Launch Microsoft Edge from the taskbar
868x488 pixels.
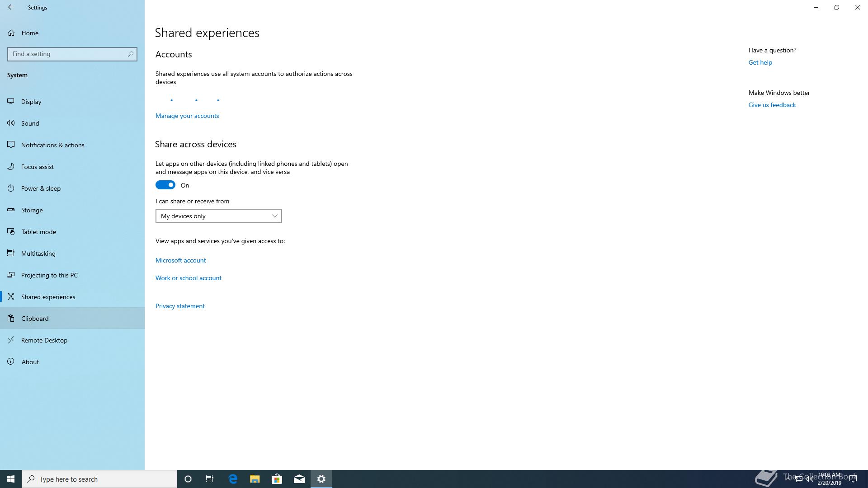pos(233,479)
